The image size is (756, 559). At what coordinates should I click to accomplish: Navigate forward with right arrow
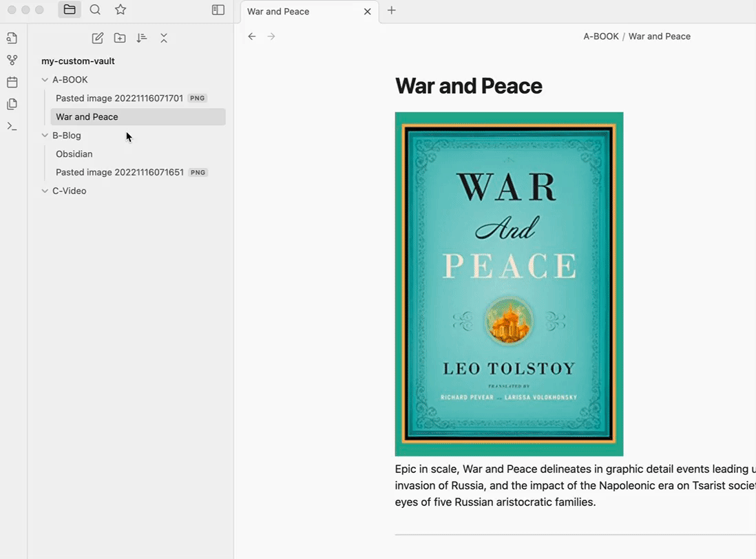tap(271, 36)
